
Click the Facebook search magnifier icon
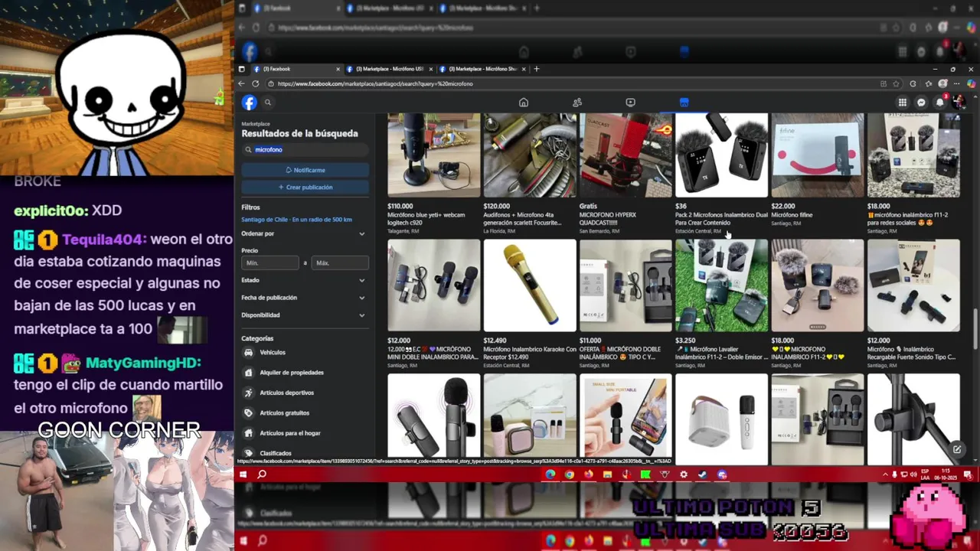click(x=268, y=103)
